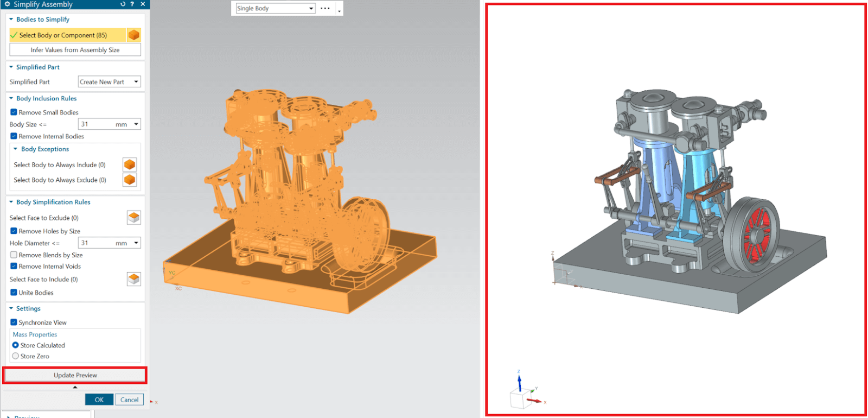Toggle Remove Small Bodies checkbox
The width and height of the screenshot is (868, 418).
pyautogui.click(x=14, y=112)
